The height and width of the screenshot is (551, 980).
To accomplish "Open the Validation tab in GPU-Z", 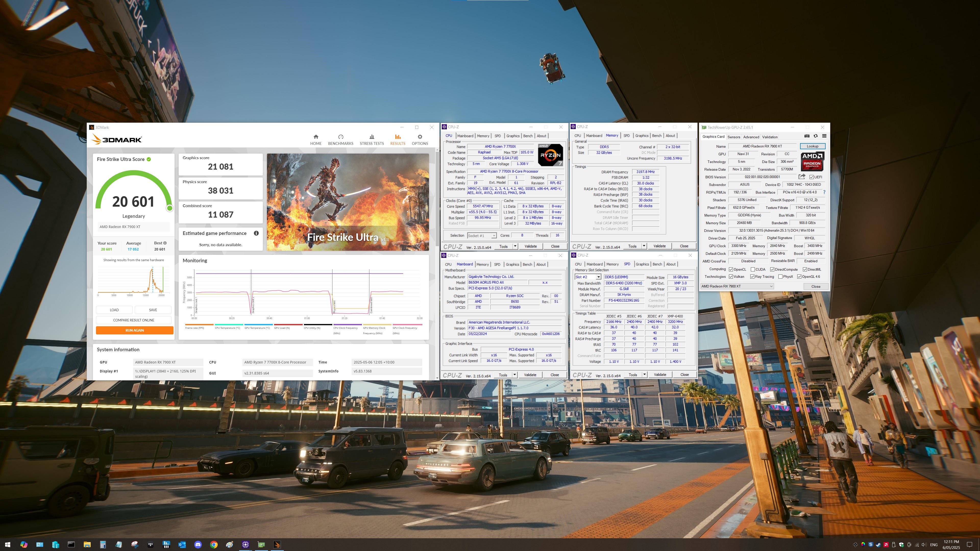I will 770,137.
